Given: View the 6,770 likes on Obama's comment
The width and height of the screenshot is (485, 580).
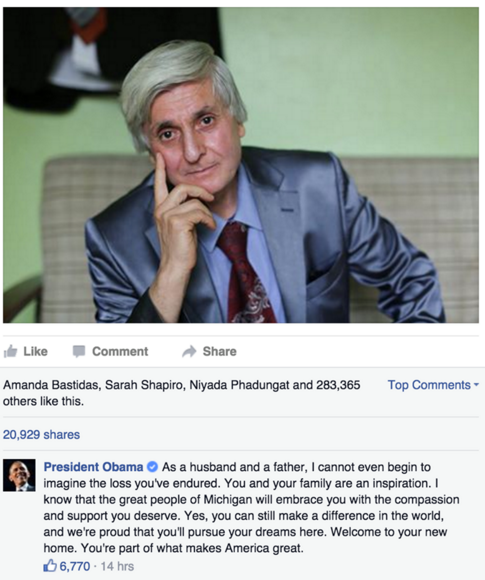Looking at the screenshot, I should [x=75, y=566].
